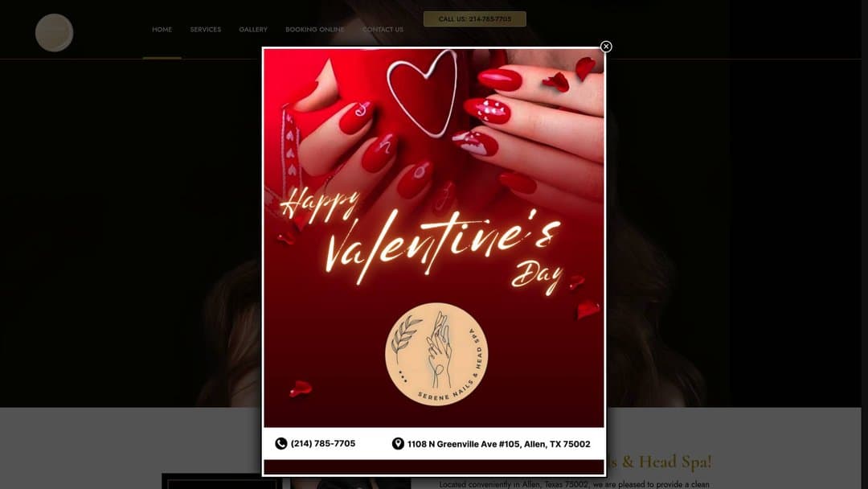Click the Happy Valentine's Day glowing text
Viewport: 868px width, 489px height.
click(x=424, y=238)
